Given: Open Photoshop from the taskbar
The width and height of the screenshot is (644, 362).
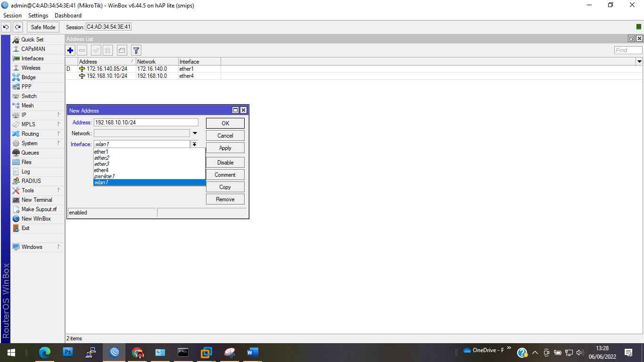Looking at the screenshot, I should 68,352.
